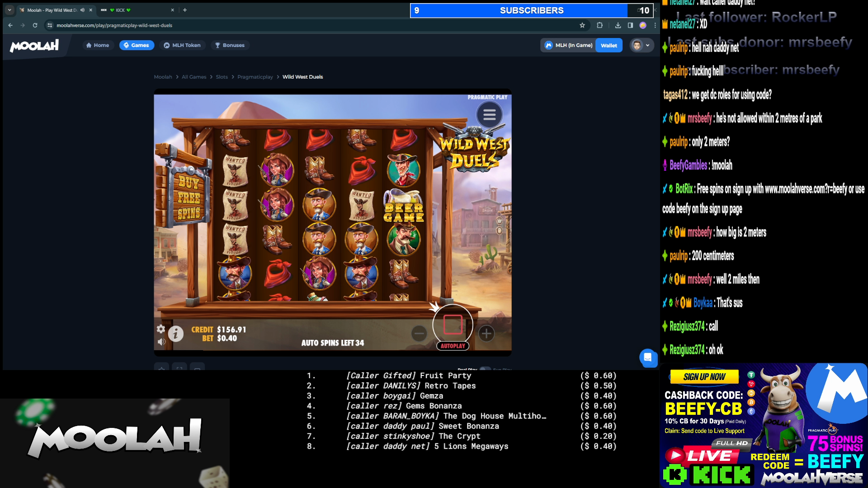Go forward in browser history
Viewport: 868px width, 488px height.
pos(23,25)
